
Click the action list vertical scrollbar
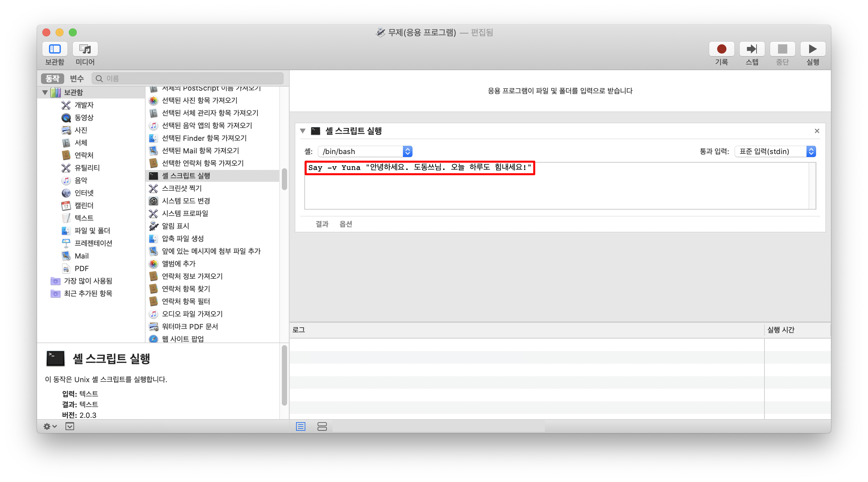[284, 180]
